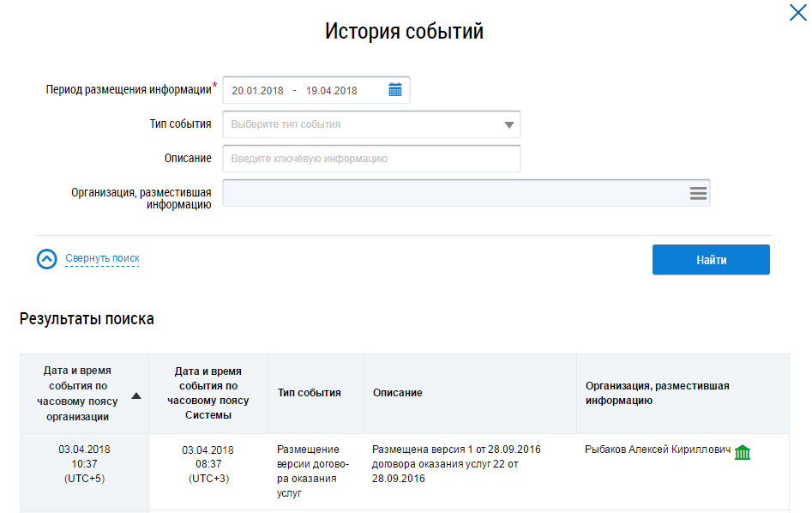Click the end date 19.04.2018
This screenshot has height=513, width=812.
coord(331,90)
